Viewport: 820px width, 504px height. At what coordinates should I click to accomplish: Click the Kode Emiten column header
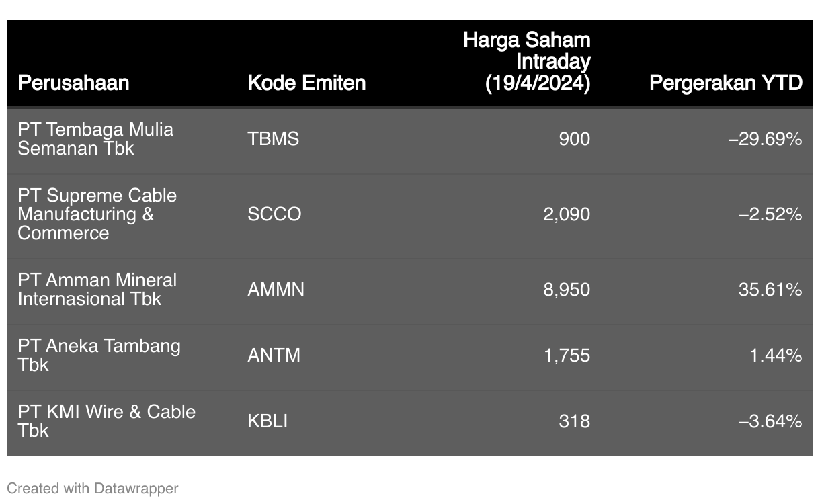[x=306, y=83]
